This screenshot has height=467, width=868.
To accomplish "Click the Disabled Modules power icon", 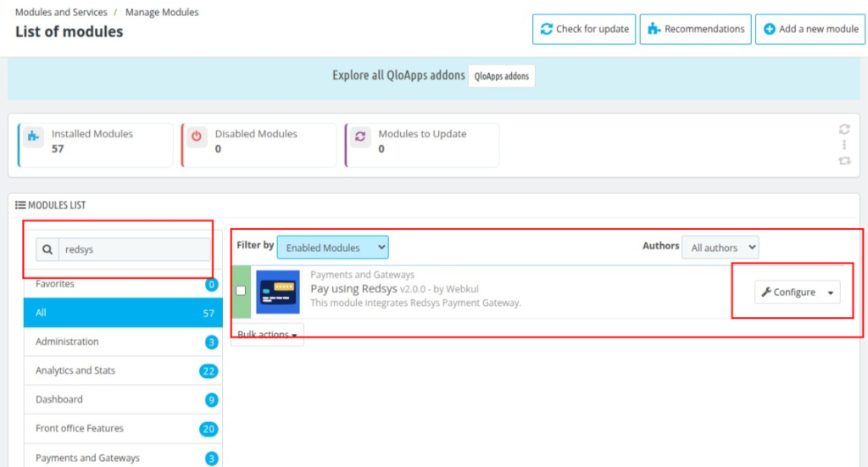I will [x=197, y=136].
